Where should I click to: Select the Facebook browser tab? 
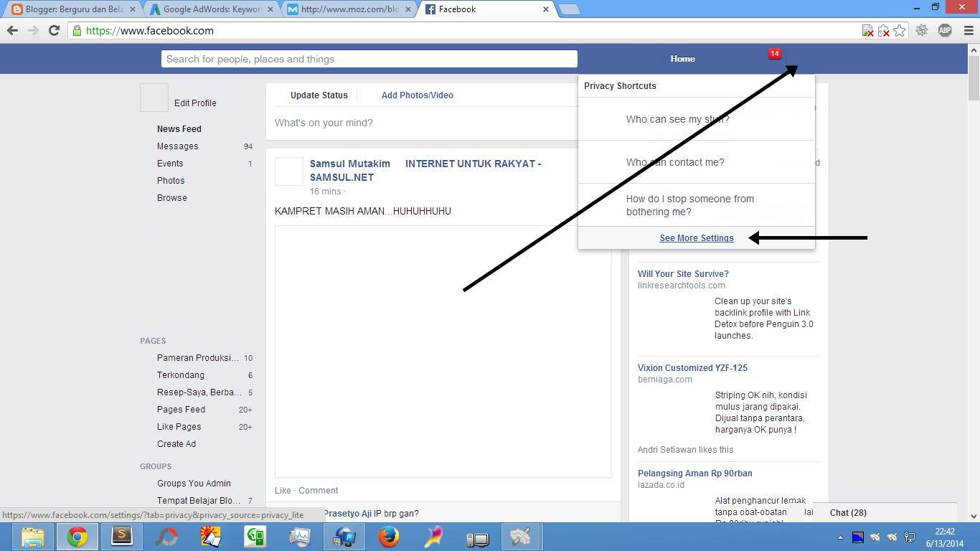click(x=488, y=9)
